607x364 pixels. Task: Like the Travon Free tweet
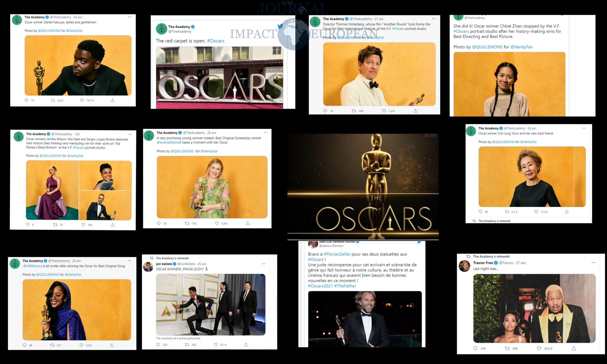click(x=539, y=348)
